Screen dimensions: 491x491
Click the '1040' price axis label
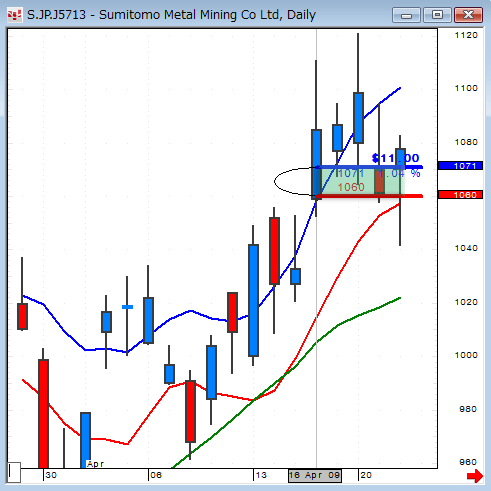tap(466, 248)
